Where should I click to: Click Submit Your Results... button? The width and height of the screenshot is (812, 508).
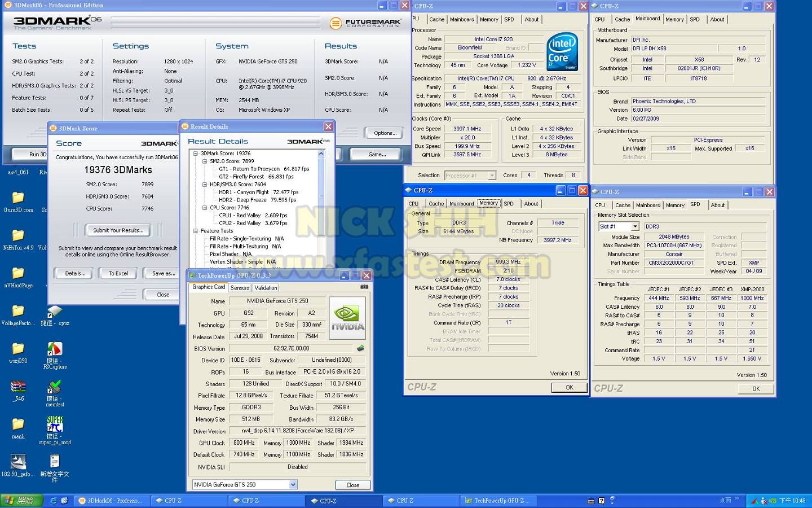pyautogui.click(x=118, y=230)
